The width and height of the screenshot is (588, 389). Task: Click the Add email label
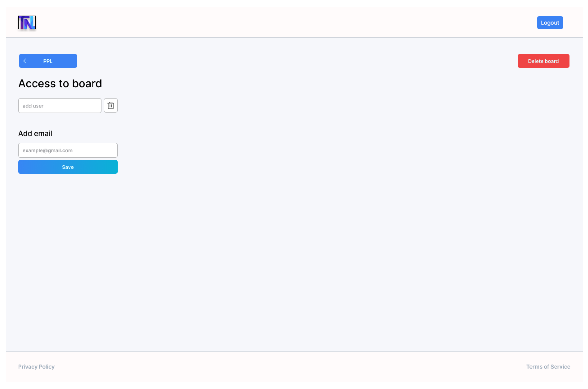click(35, 133)
